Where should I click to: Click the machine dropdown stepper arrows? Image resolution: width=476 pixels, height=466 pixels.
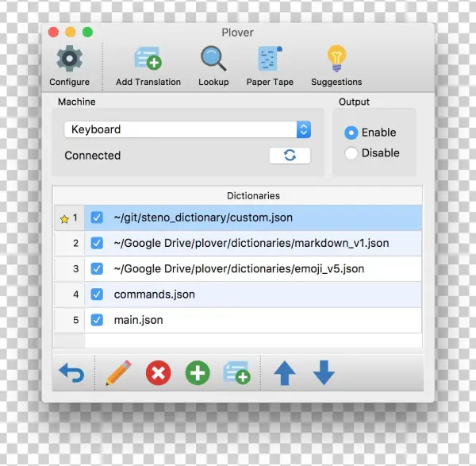point(304,129)
